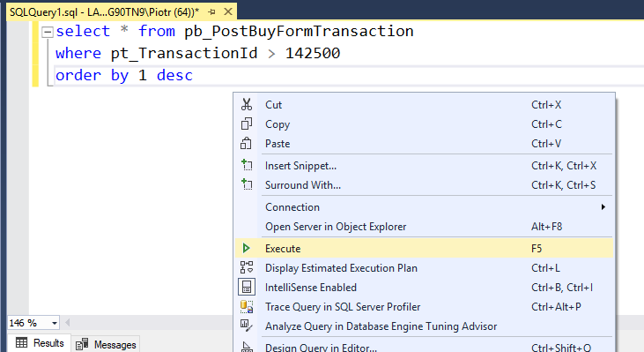
Task: Click the Surround With icon
Action: [247, 184]
